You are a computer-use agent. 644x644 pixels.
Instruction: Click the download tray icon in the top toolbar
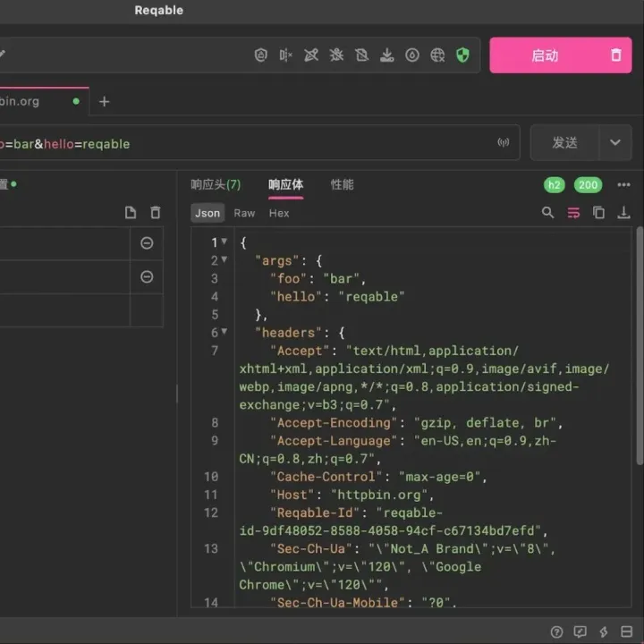point(387,55)
